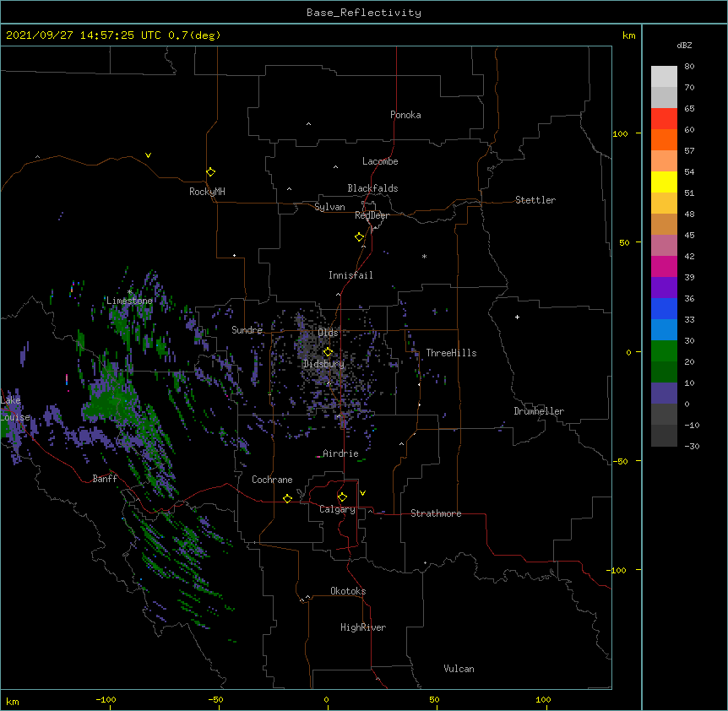Click the Blackfalds city label

click(x=372, y=188)
